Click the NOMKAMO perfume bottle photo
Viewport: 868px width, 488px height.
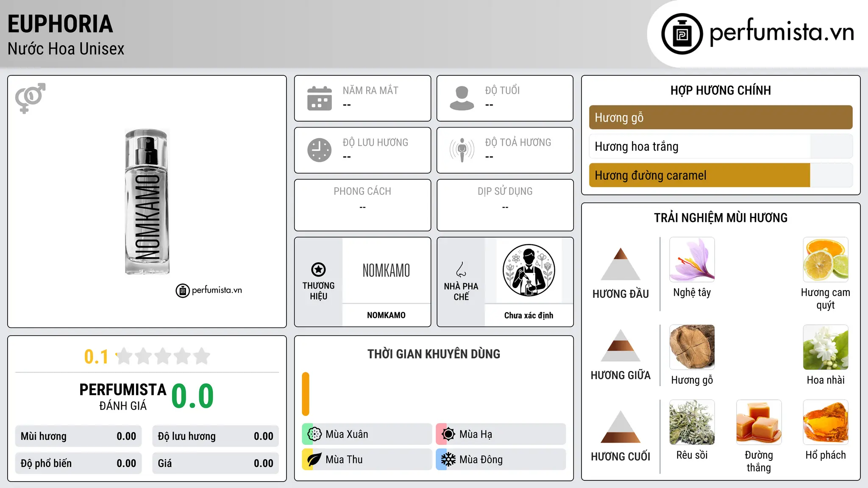coord(147,202)
